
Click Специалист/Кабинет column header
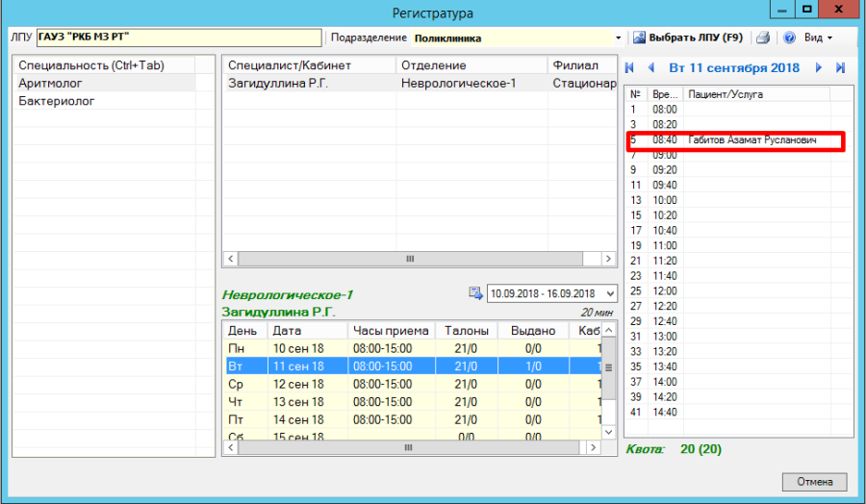309,65
